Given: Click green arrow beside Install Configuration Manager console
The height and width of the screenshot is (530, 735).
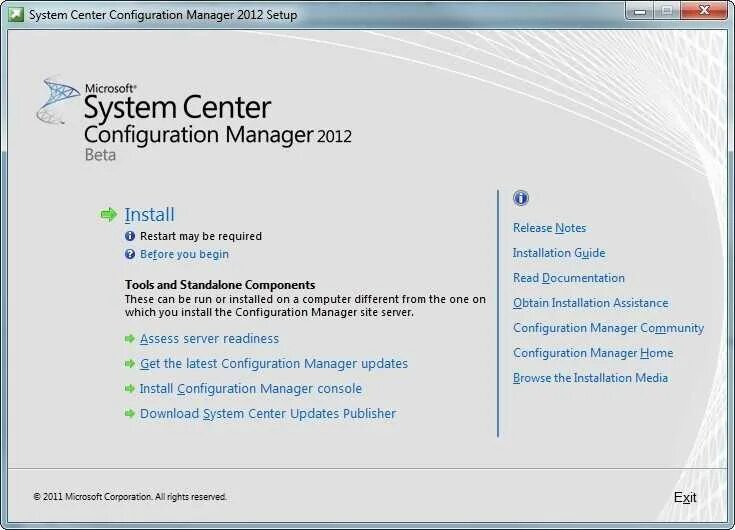Looking at the screenshot, I should (130, 388).
